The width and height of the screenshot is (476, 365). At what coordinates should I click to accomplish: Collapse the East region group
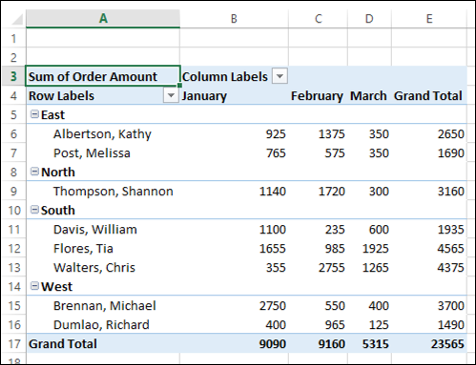click(34, 114)
